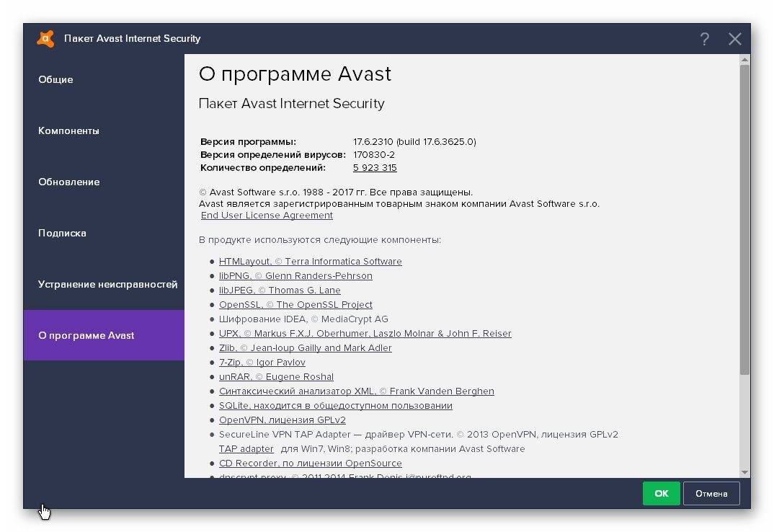The width and height of the screenshot is (774, 532).
Task: Open HTMLayout Terra Informatica Software link
Action: point(311,261)
